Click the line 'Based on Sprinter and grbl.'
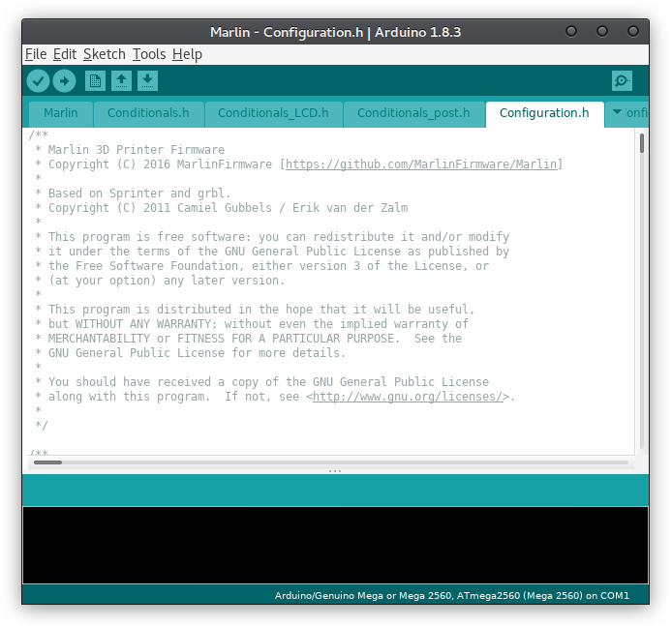This screenshot has width=672, height=626. coord(139,194)
